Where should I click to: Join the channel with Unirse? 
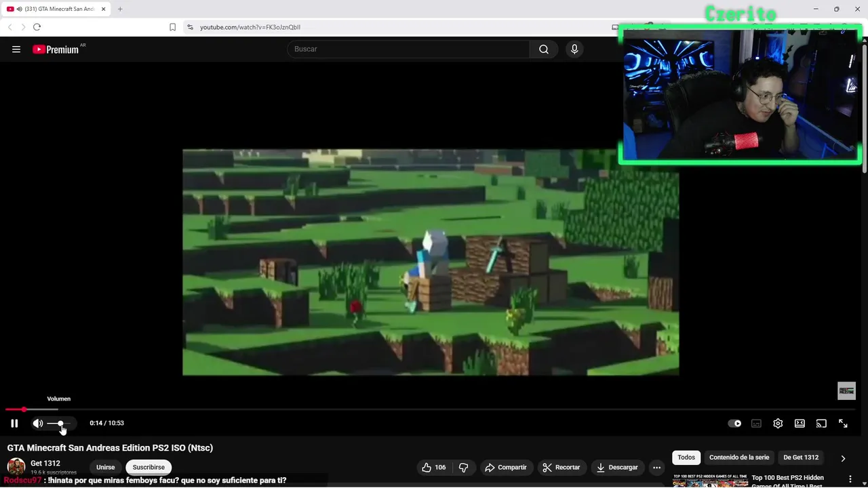pos(105,467)
